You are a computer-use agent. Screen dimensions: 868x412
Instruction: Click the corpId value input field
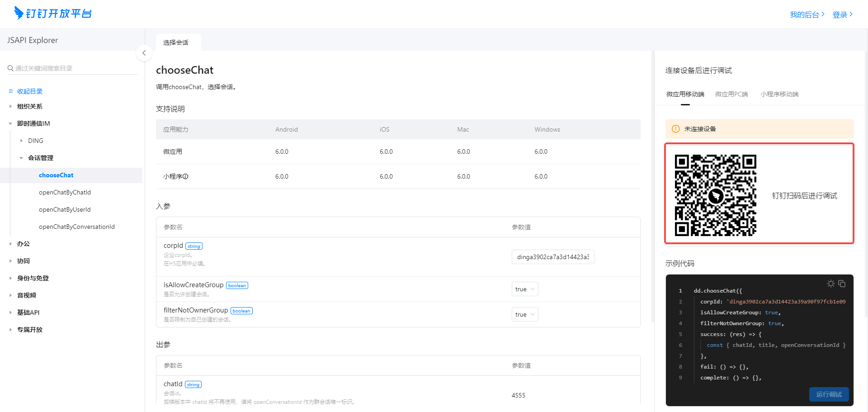[x=553, y=257]
